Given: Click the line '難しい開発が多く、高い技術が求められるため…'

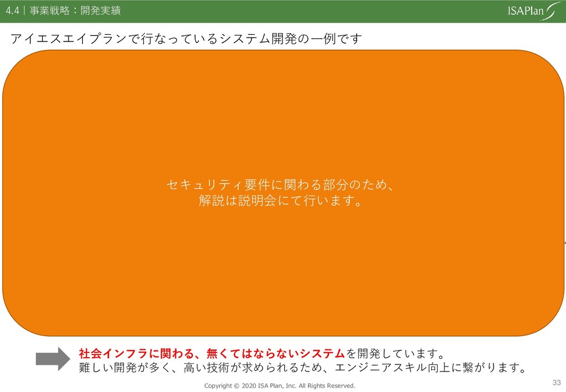Looking at the screenshot, I should (x=303, y=368).
